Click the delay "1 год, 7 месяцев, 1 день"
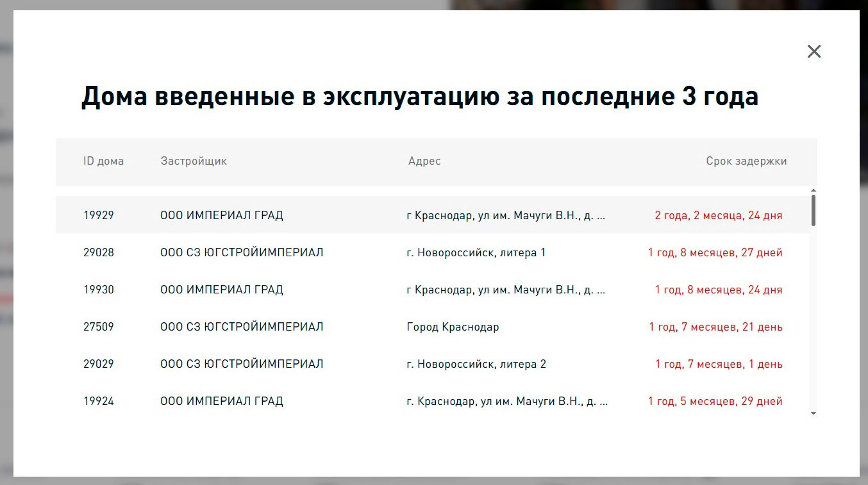This screenshot has width=868, height=485. (718, 364)
